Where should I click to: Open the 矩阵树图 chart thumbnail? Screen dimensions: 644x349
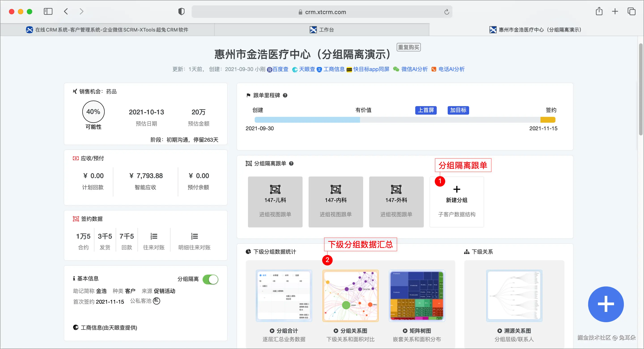[x=417, y=296]
